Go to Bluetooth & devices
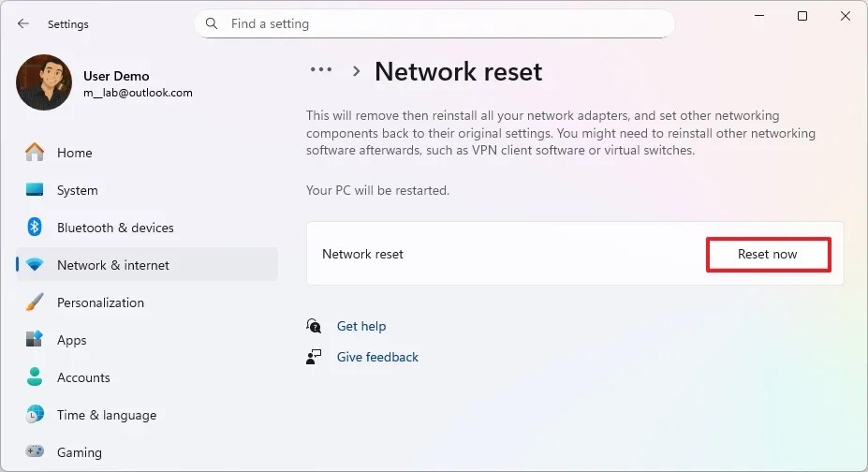 pyautogui.click(x=147, y=228)
